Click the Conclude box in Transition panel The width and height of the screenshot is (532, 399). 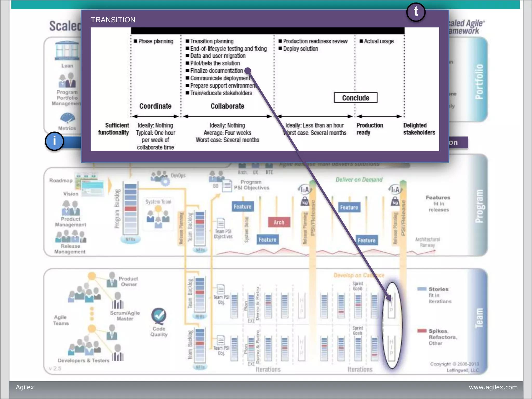click(x=355, y=98)
